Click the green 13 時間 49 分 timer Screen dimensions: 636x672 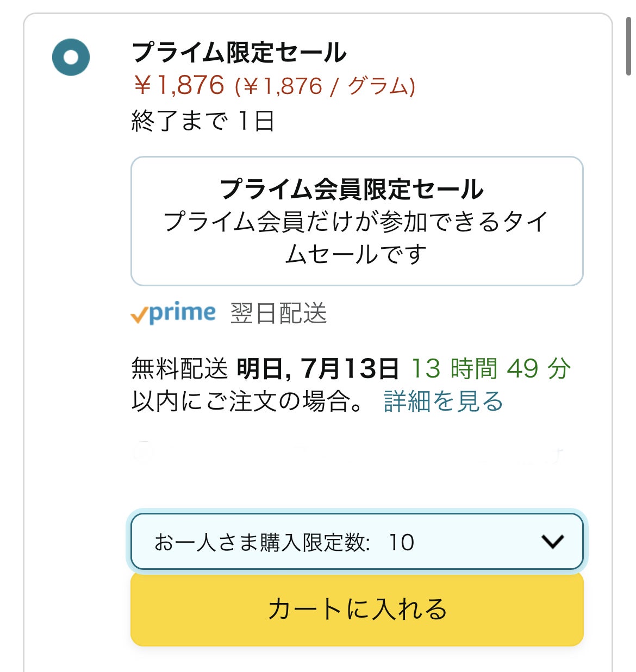tap(490, 369)
